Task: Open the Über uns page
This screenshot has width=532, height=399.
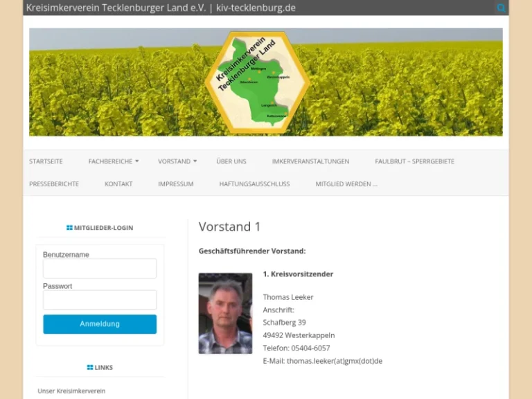Action: pos(231,161)
